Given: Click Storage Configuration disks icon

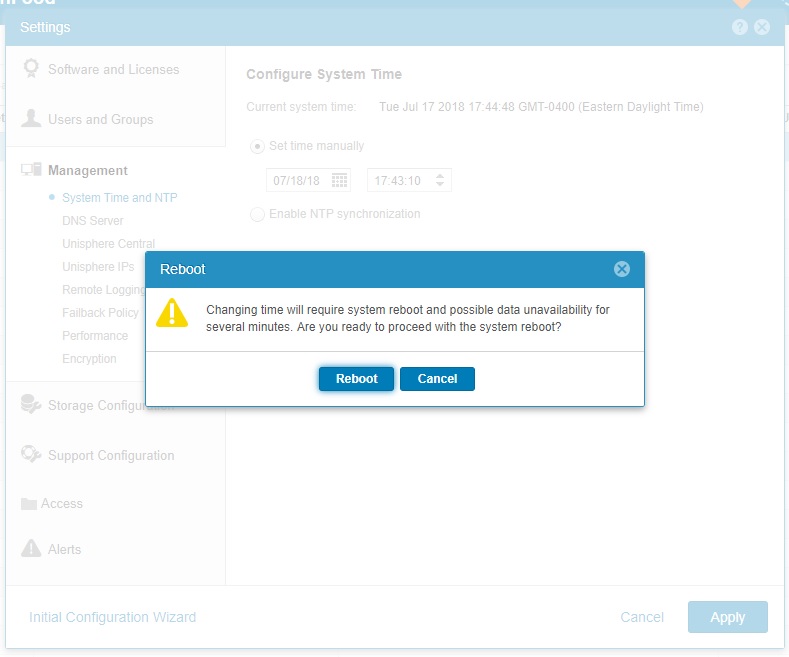Looking at the screenshot, I should [x=31, y=404].
